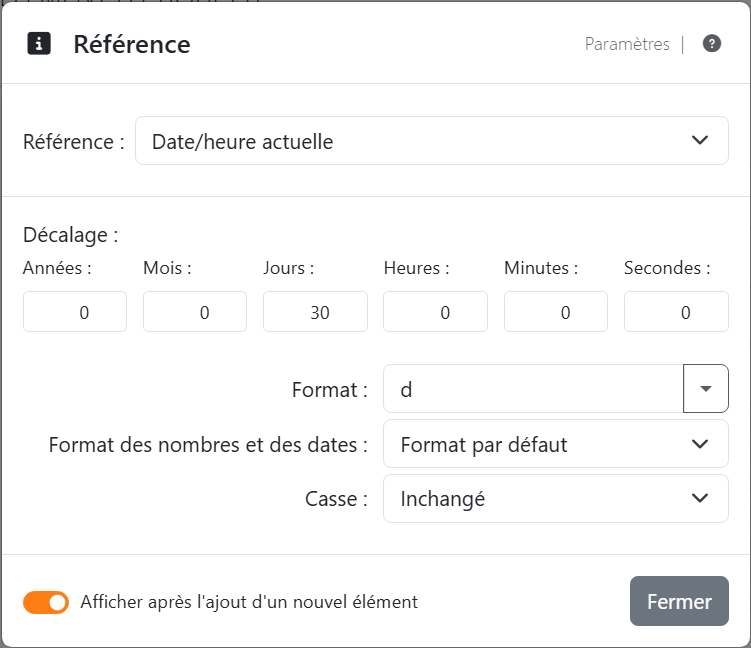This screenshot has width=751, height=648.
Task: Click the Format text field containing d
Action: (x=533, y=389)
